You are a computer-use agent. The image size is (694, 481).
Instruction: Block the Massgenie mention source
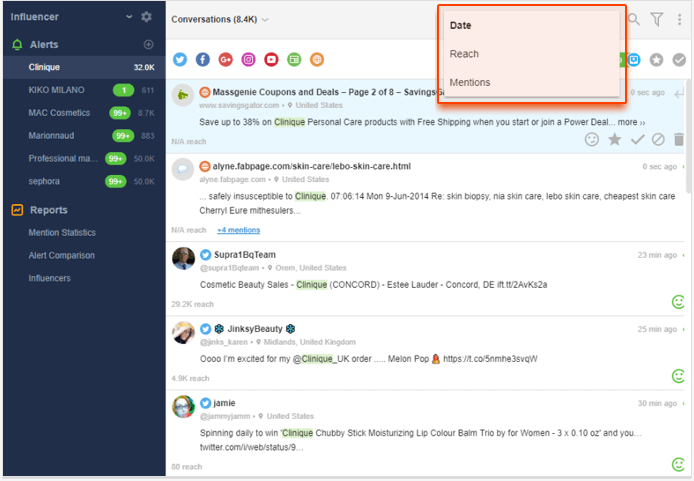pyautogui.click(x=658, y=139)
